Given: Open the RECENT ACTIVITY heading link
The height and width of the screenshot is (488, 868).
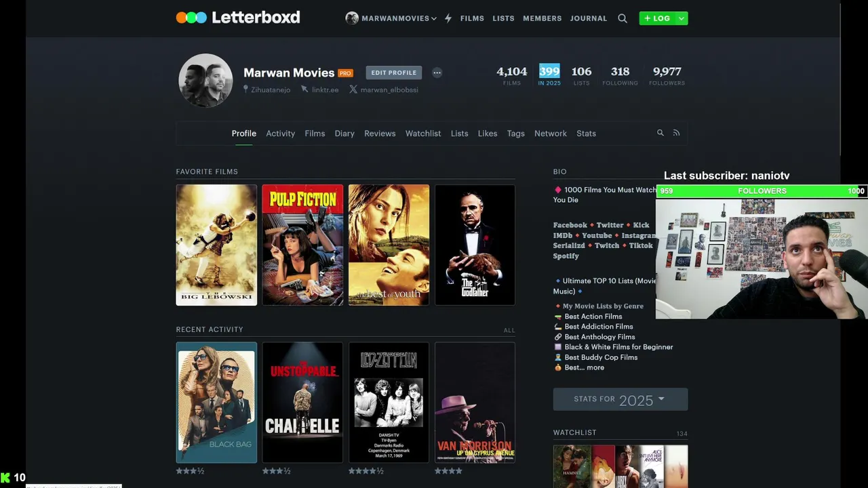Looking at the screenshot, I should tap(210, 329).
